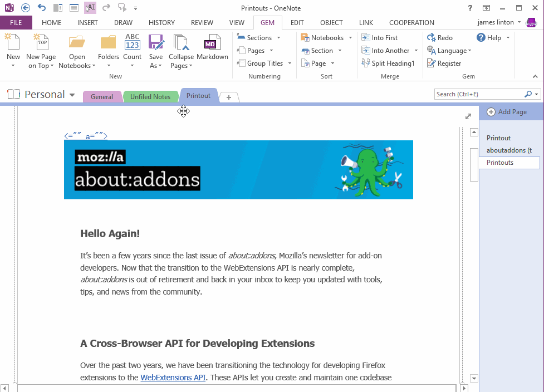544x392 pixels.
Task: Click in the Search box
Action: (x=479, y=94)
